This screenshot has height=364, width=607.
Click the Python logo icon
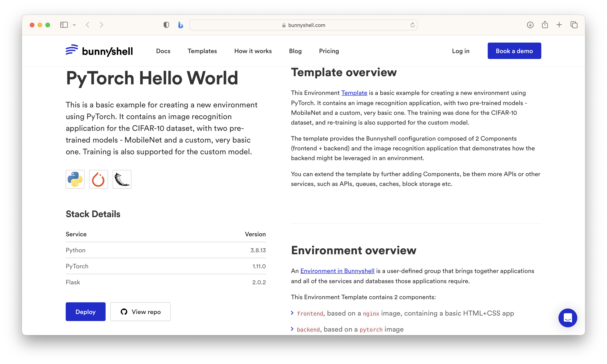75,179
